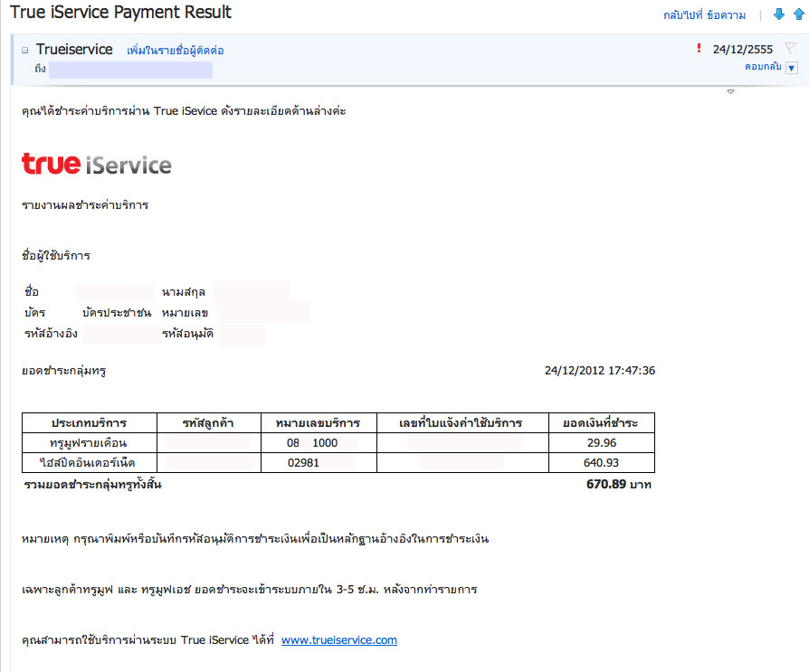
Task: Click the รหัสลูกค้า column header
Action: [208, 423]
